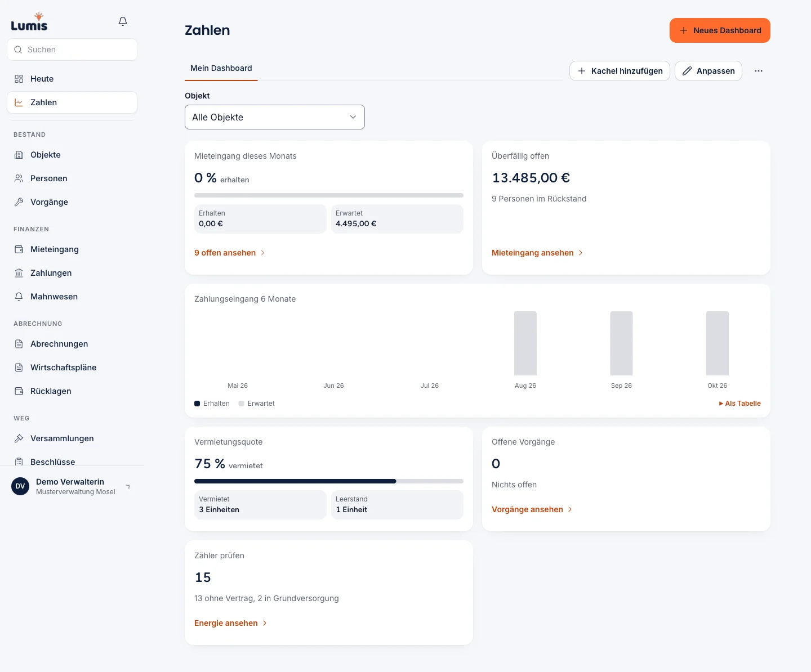Expand the Demo Verwalterin account menu
Screen dimensions: 811x672
[x=72, y=486]
